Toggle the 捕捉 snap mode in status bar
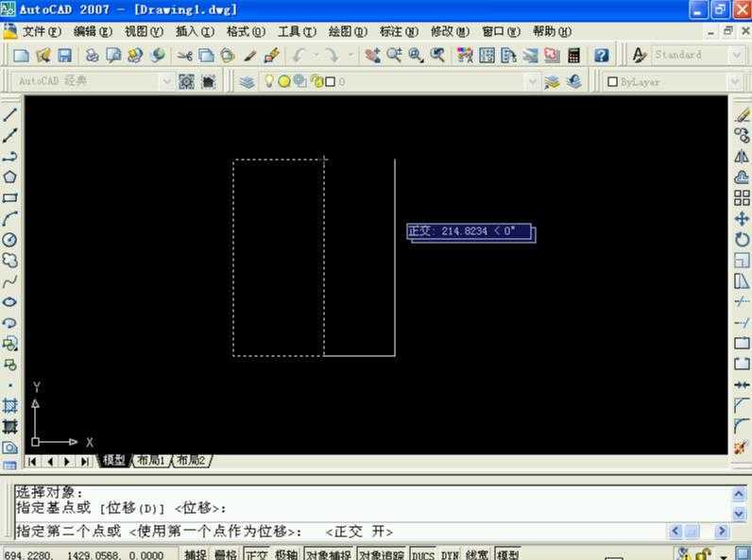The height and width of the screenshot is (560, 752). 196,554
